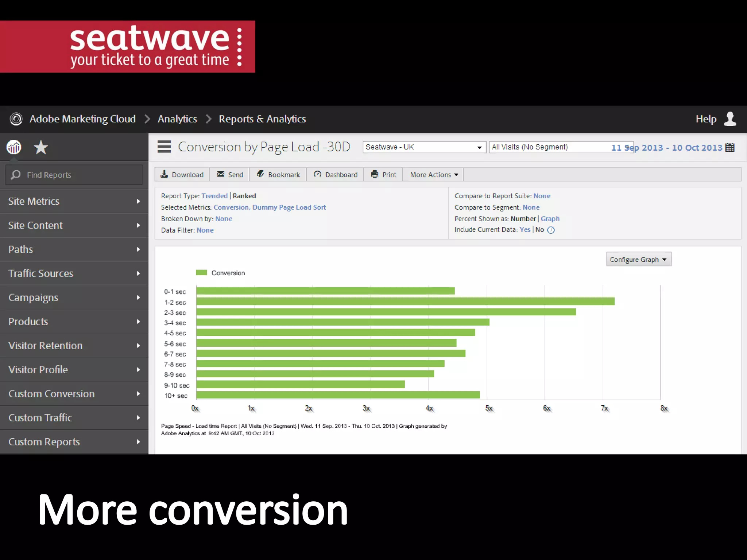Open the More Actions dropdown
The width and height of the screenshot is (747, 560).
pos(434,175)
